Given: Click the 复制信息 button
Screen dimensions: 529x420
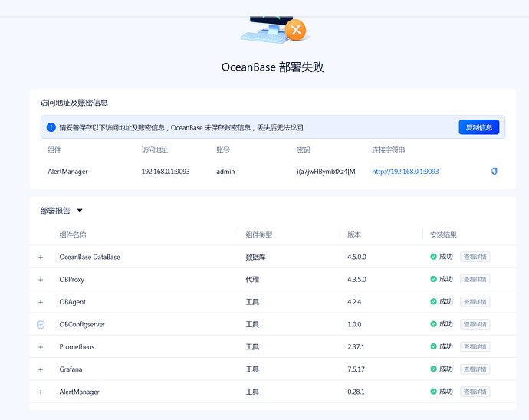Looking at the screenshot, I should 478,127.
